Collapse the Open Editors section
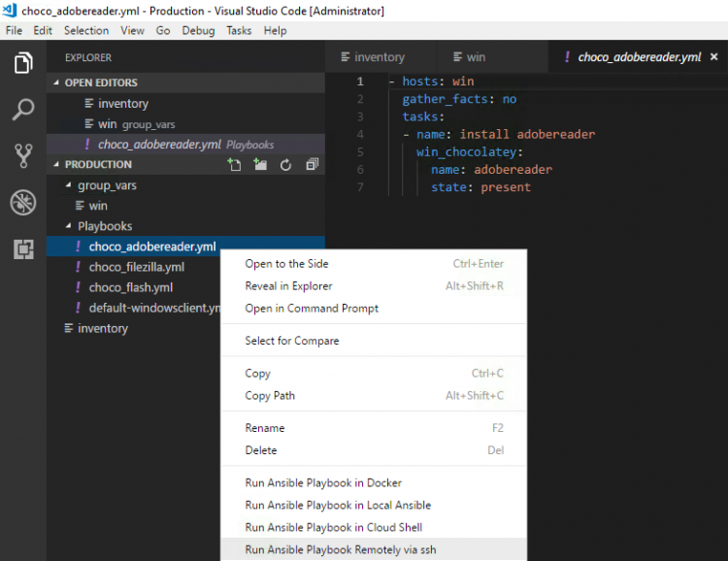The image size is (728, 561). [56, 82]
